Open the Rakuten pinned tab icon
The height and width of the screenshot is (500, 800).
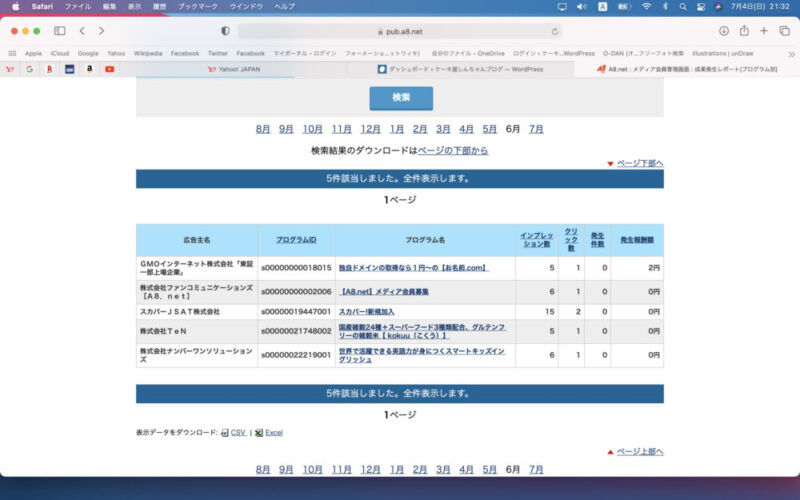click(x=49, y=69)
